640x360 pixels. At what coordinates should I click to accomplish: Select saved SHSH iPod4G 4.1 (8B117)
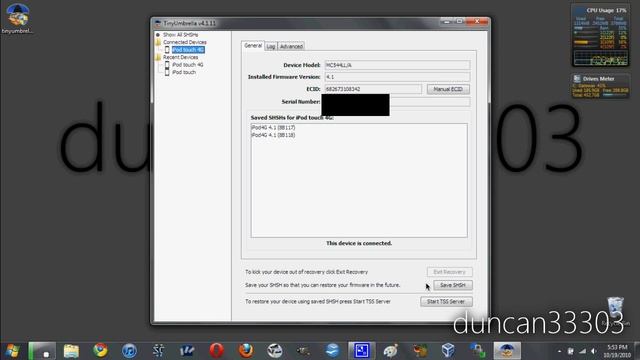click(x=273, y=128)
